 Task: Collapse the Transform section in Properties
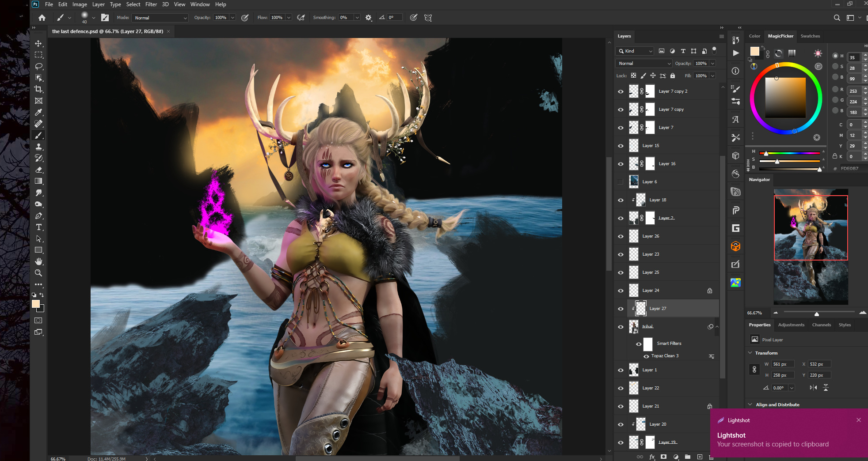point(750,353)
